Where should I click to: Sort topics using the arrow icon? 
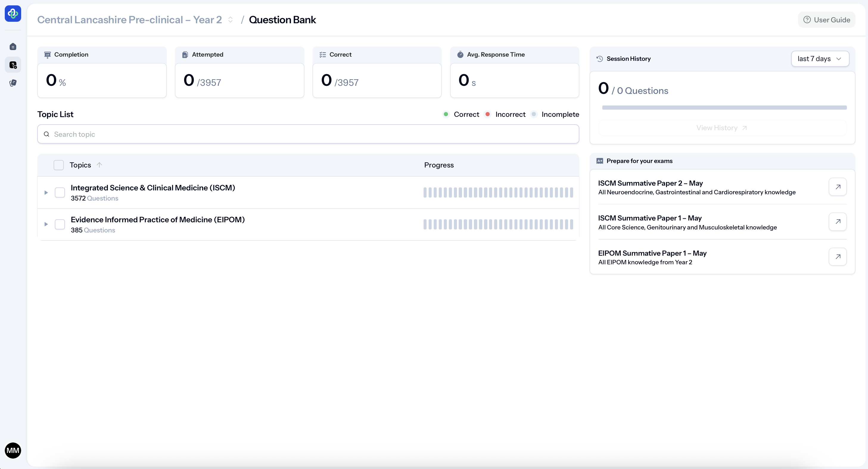pos(99,165)
